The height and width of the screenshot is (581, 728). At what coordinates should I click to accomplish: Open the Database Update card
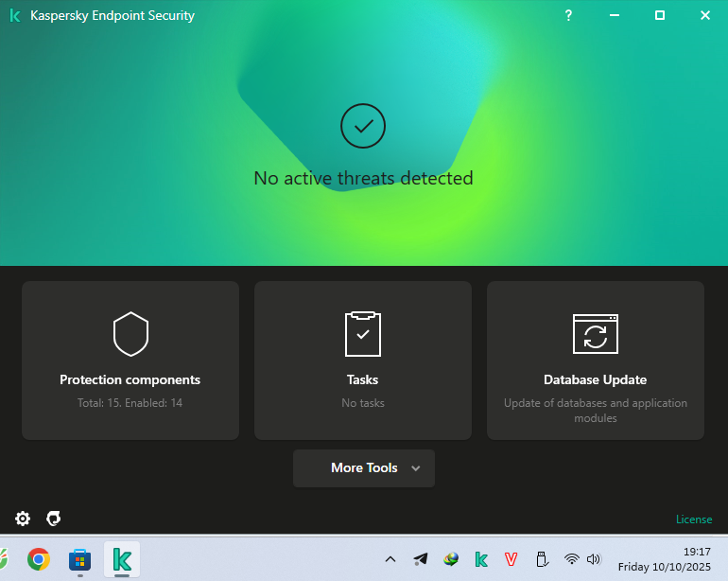tap(596, 361)
